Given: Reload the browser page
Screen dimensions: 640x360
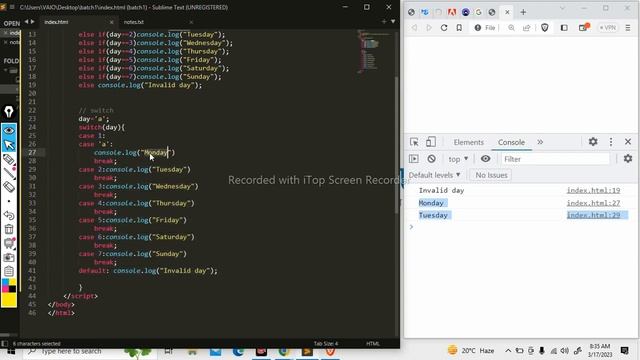Looking at the screenshot, I should coord(444,28).
